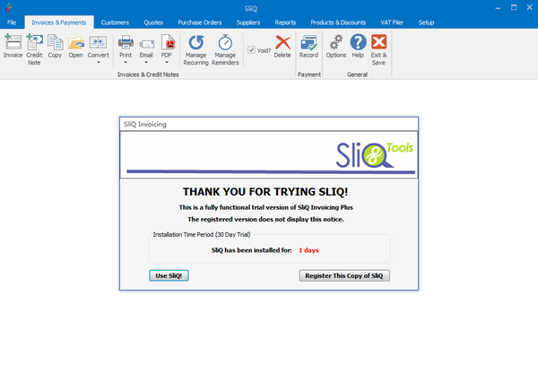Click the 'THANK YOU FOR TRYING SLIQ!' heading

265,192
